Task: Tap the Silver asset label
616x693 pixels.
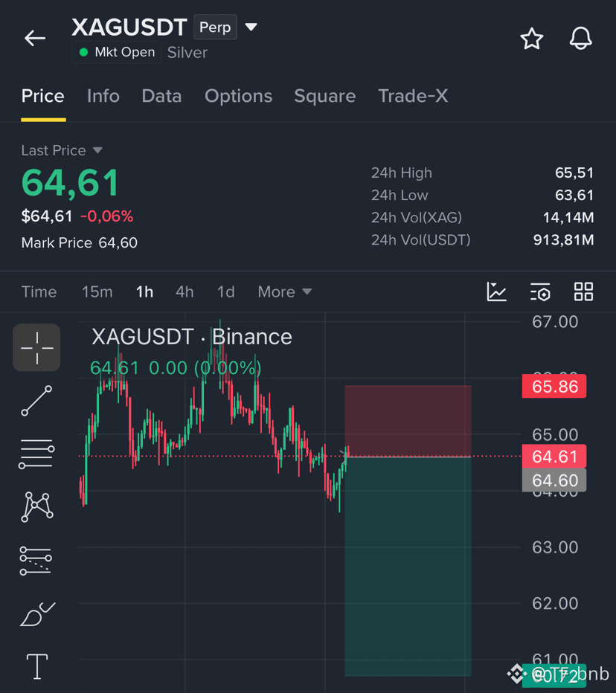Action: coord(187,53)
